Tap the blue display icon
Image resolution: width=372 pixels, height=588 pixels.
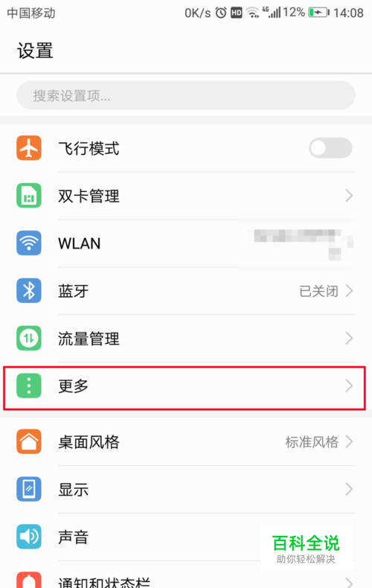tap(29, 489)
